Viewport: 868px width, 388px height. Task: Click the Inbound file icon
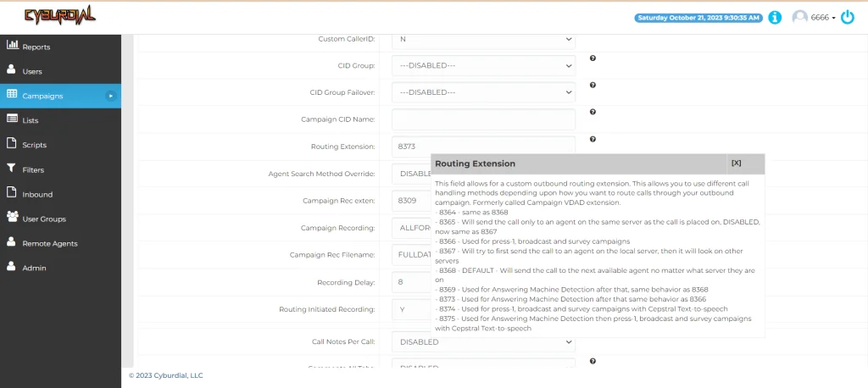pos(11,192)
